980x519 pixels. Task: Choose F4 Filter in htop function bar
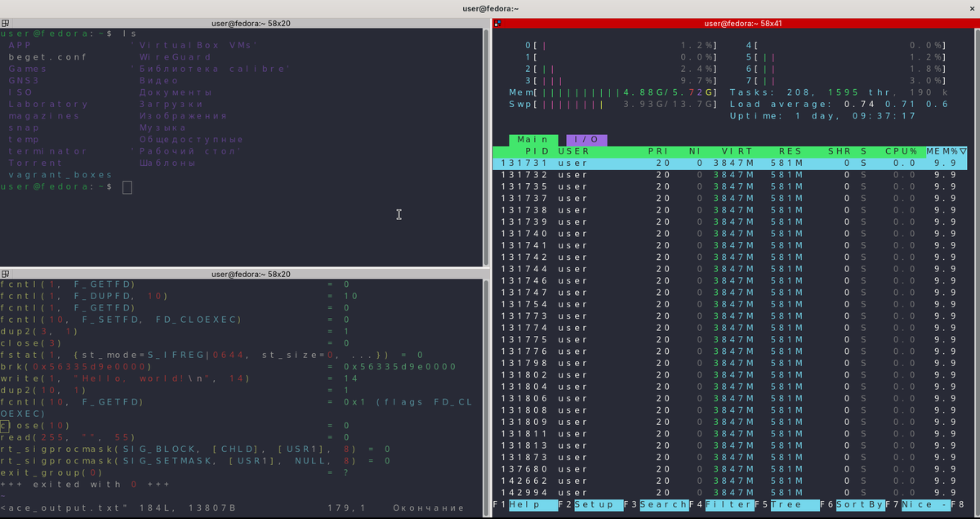tap(720, 505)
